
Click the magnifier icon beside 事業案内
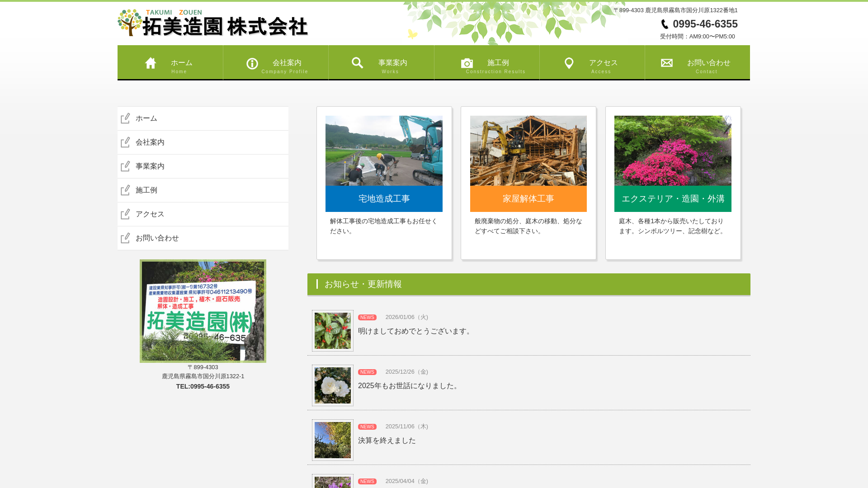(358, 63)
